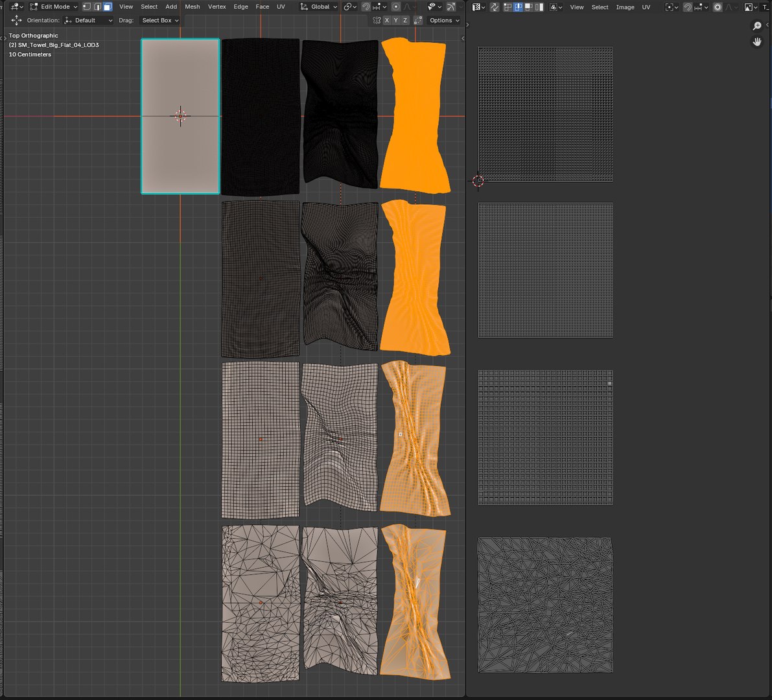
Task: Open the Vertex menu
Action: (x=216, y=7)
